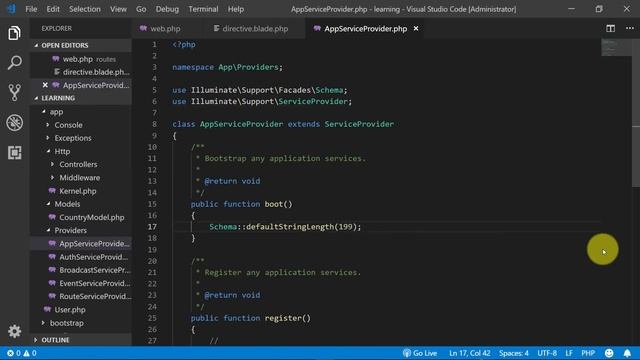
Task: Click the errors and warnings status indicator
Action: 22,353
